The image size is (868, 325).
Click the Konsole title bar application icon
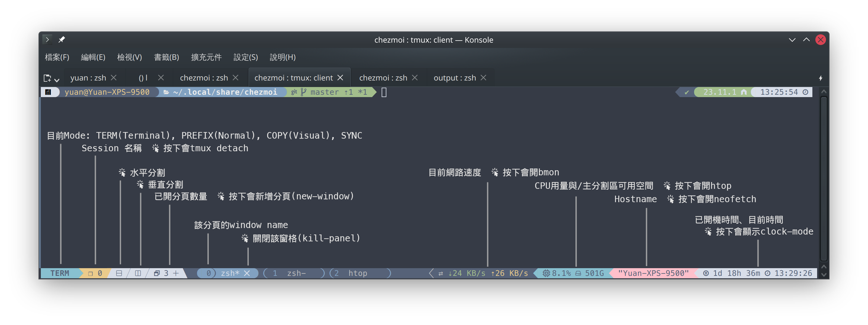coord(48,40)
